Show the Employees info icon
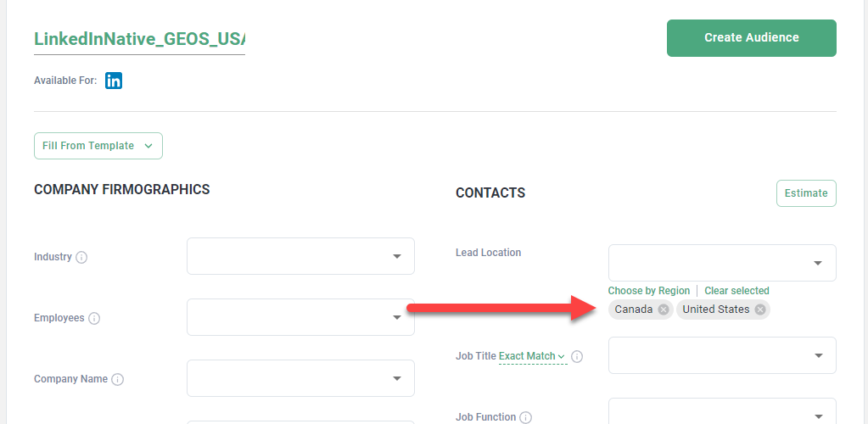 coord(94,318)
